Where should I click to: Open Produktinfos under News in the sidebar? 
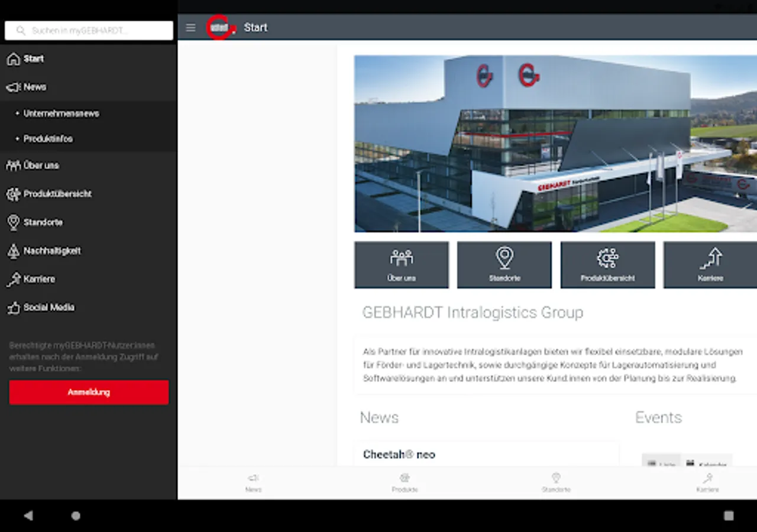coord(48,139)
